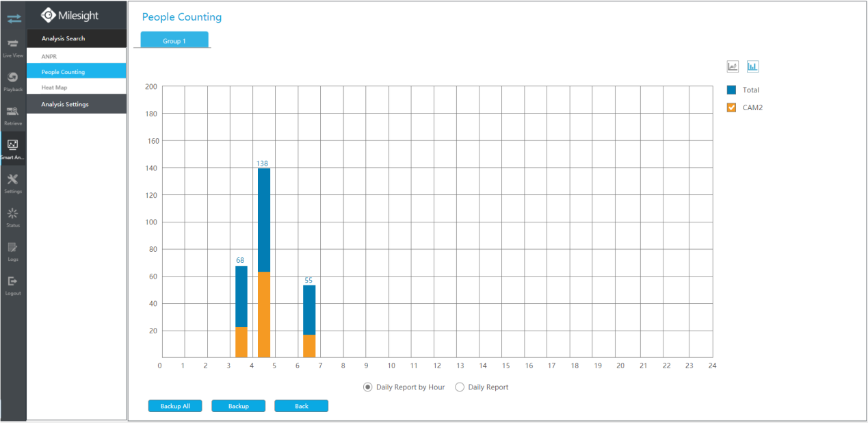The height and width of the screenshot is (423, 868).
Task: Click the Backup button
Action: tap(239, 406)
